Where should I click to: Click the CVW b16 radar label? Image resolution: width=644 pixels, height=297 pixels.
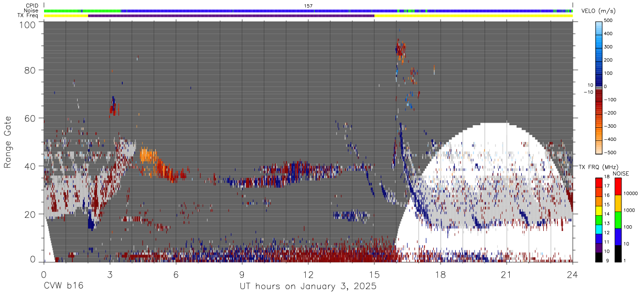pos(63,286)
